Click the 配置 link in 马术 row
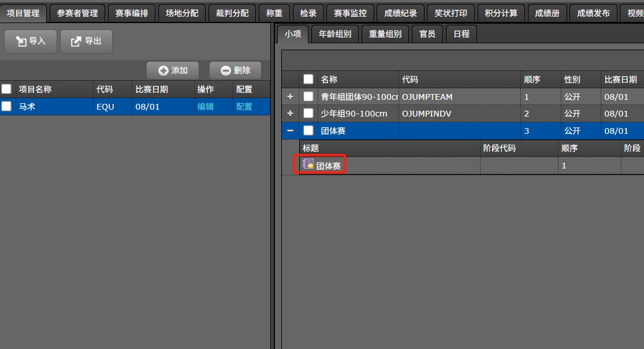The height and width of the screenshot is (349, 644). coord(244,107)
